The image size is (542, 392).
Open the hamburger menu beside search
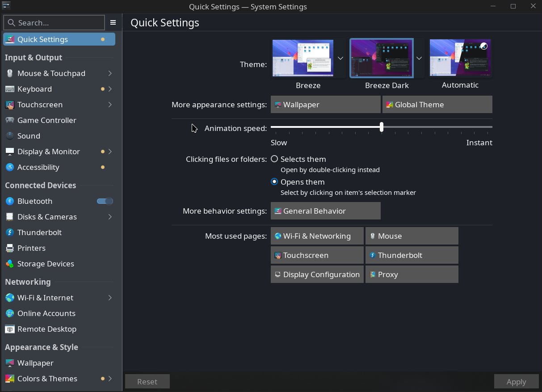click(113, 22)
